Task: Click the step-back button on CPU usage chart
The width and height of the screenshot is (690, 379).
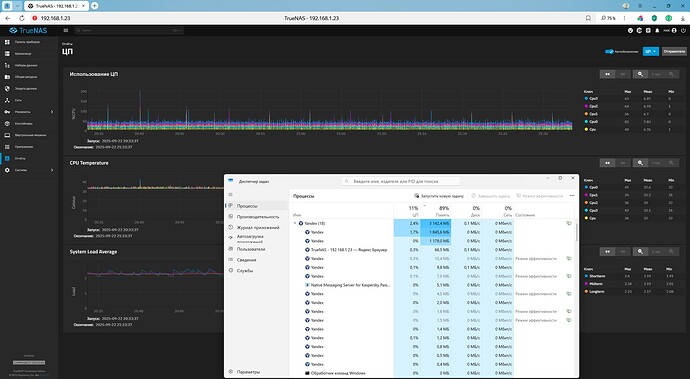Action: point(607,74)
